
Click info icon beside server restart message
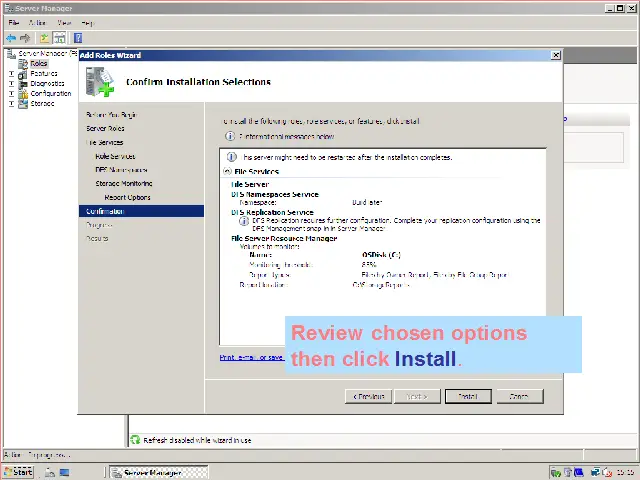click(231, 157)
